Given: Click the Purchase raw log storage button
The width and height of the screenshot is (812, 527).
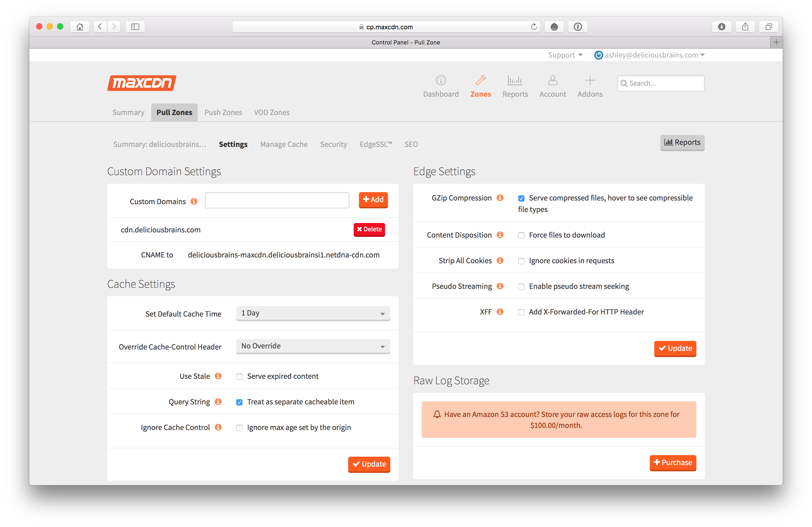Looking at the screenshot, I should click(x=673, y=463).
